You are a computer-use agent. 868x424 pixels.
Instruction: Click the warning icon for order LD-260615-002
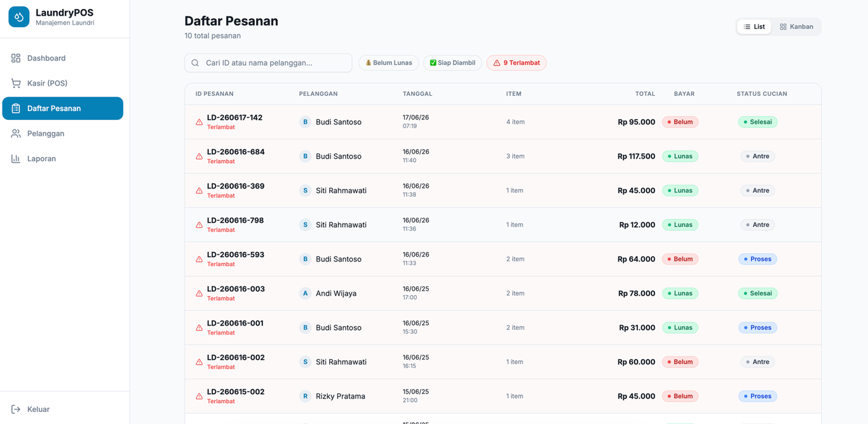pos(199,396)
